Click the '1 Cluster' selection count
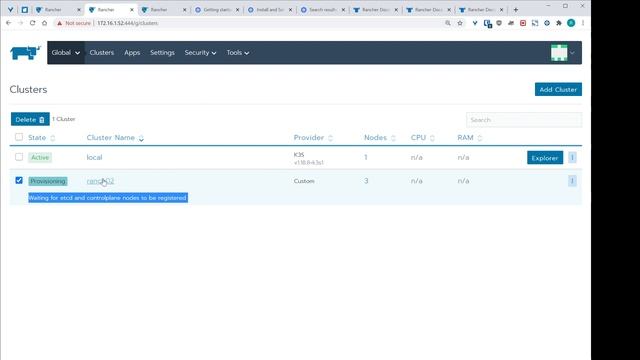Viewport: 640px width, 360px height. point(64,119)
